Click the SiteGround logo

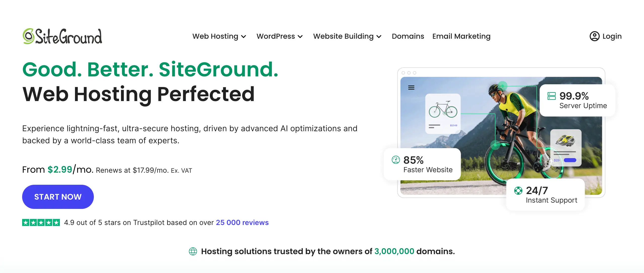point(62,36)
